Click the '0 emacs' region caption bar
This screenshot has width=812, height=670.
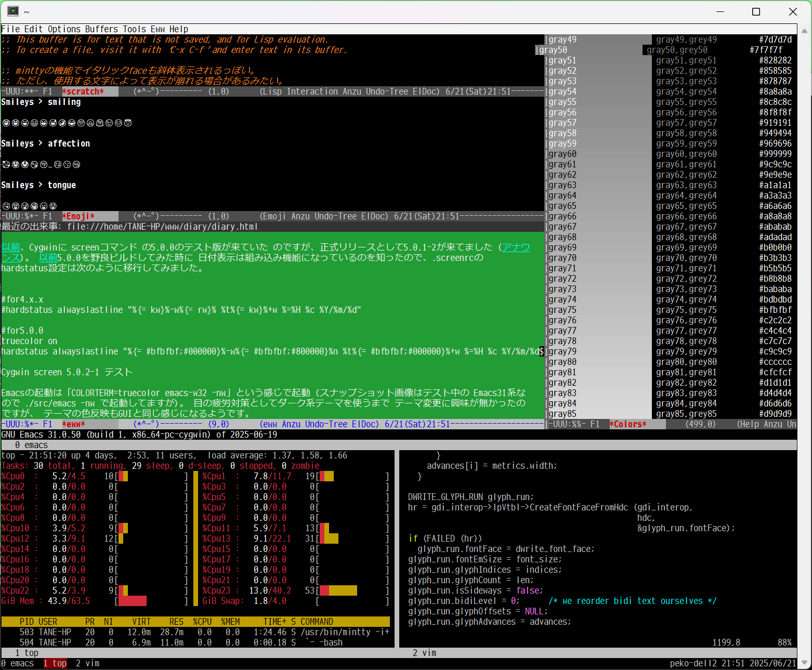[399, 445]
